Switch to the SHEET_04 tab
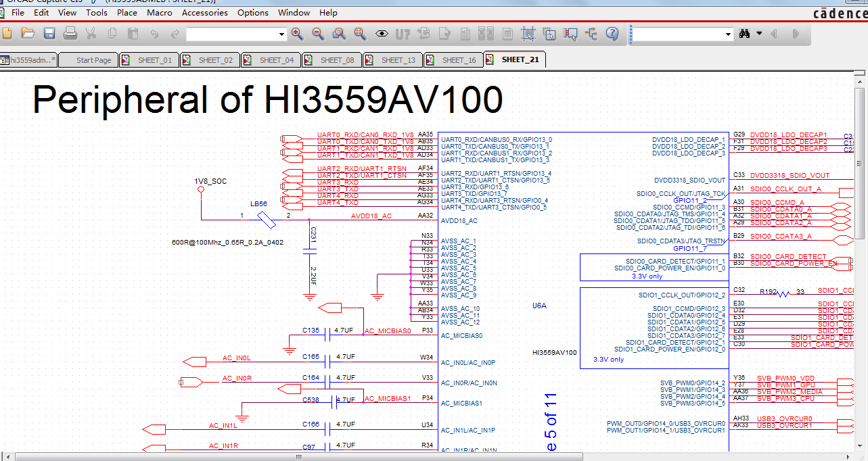Screen dimensions: 868x461 click(271, 60)
